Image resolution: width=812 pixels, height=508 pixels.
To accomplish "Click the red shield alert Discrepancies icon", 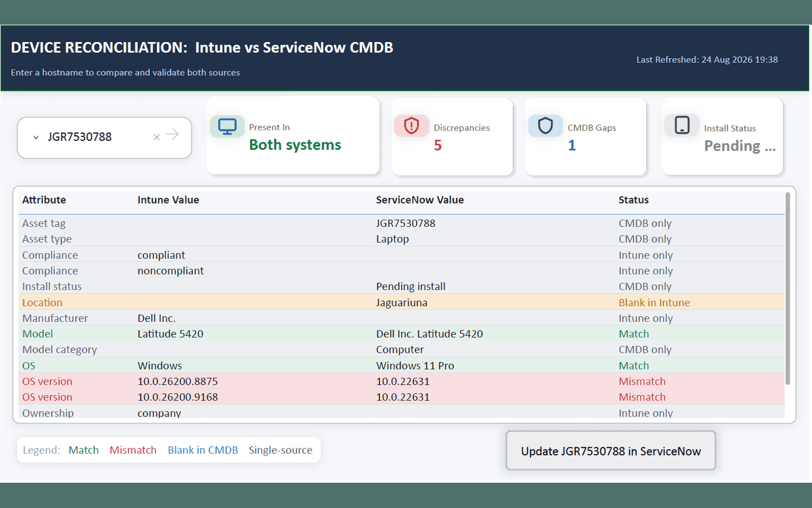I will click(x=412, y=126).
